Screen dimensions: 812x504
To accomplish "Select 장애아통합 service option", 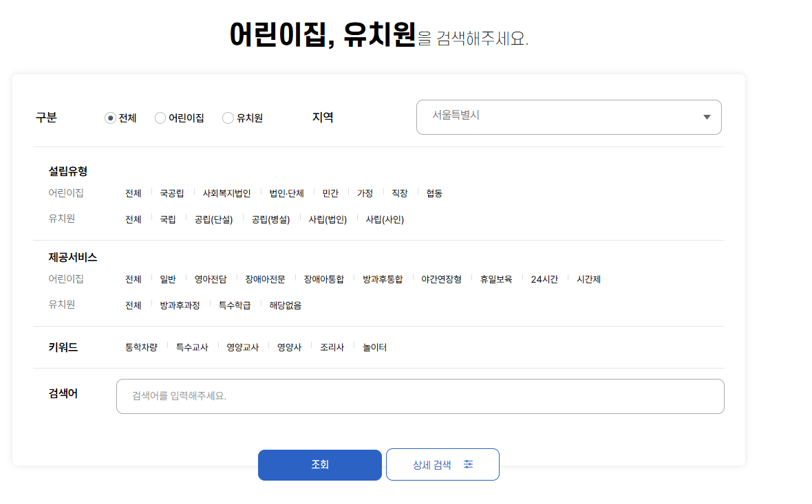I will click(323, 279).
